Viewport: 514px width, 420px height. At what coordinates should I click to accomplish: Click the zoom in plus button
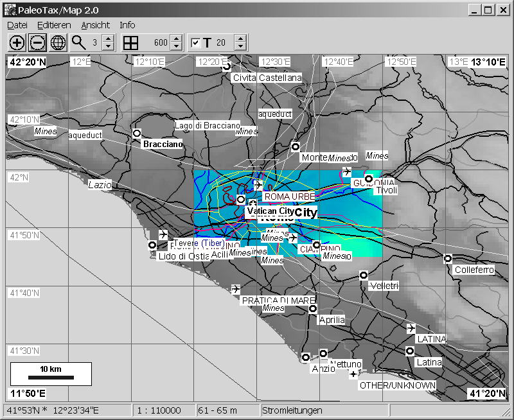tap(17, 43)
